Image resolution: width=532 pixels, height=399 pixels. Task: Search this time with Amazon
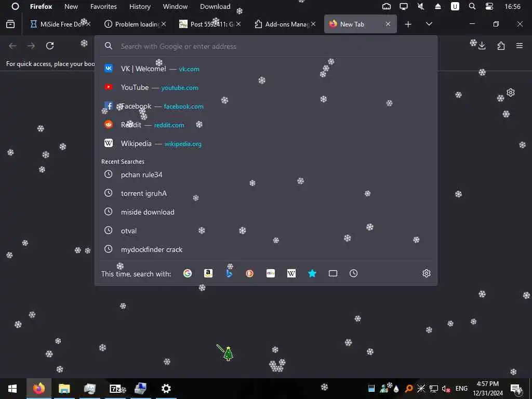[208, 273]
